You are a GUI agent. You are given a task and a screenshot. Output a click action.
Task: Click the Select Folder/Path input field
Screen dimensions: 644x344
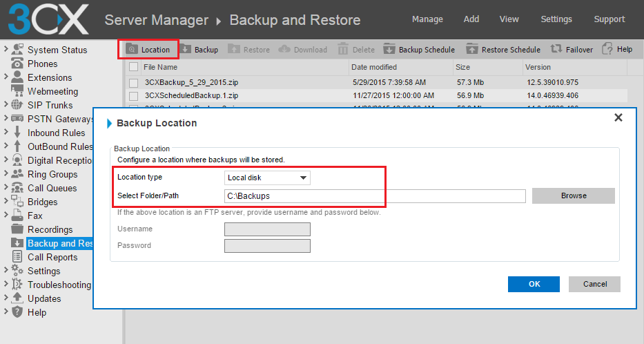pos(375,196)
